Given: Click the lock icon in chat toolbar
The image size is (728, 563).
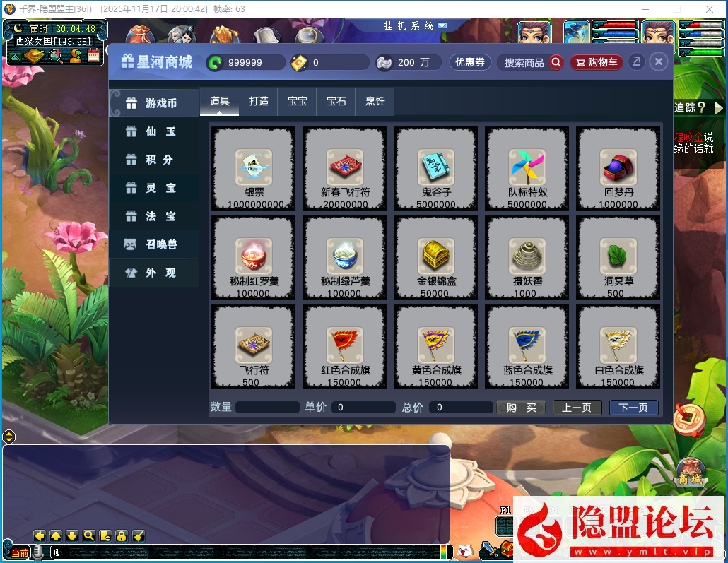Looking at the screenshot, I should pyautogui.click(x=121, y=535).
